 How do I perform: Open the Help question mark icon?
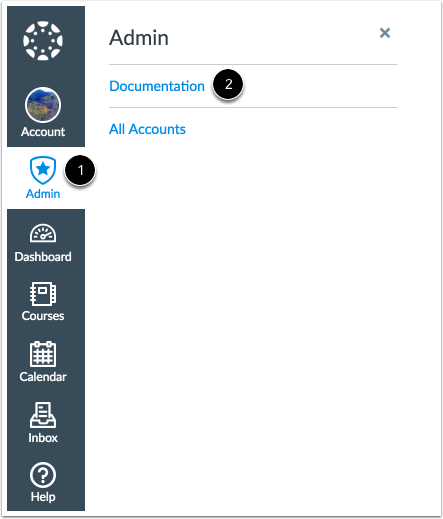point(43,475)
